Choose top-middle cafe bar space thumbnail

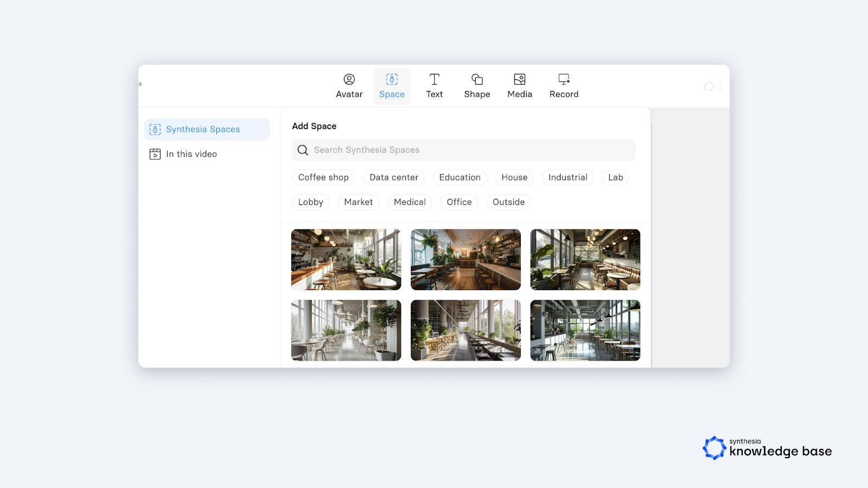pos(465,260)
